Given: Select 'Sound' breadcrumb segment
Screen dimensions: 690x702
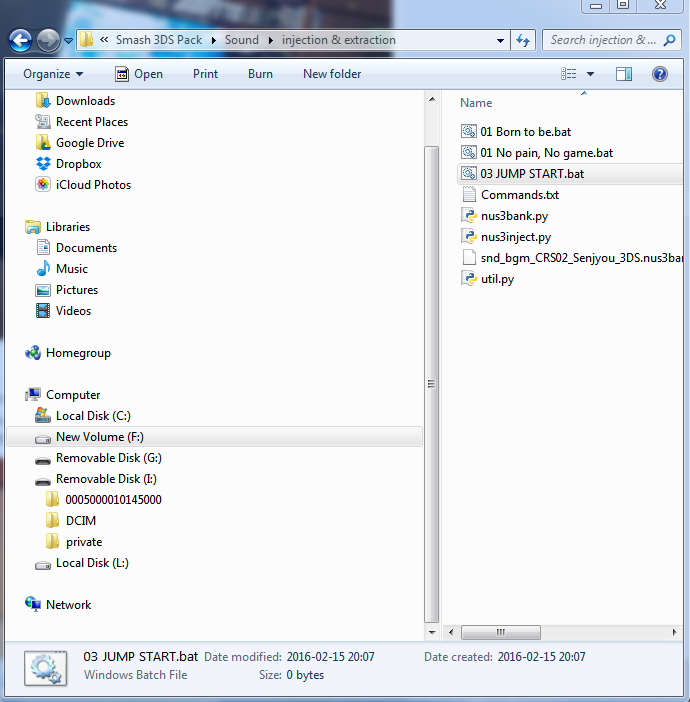Looking at the screenshot, I should (x=242, y=40).
